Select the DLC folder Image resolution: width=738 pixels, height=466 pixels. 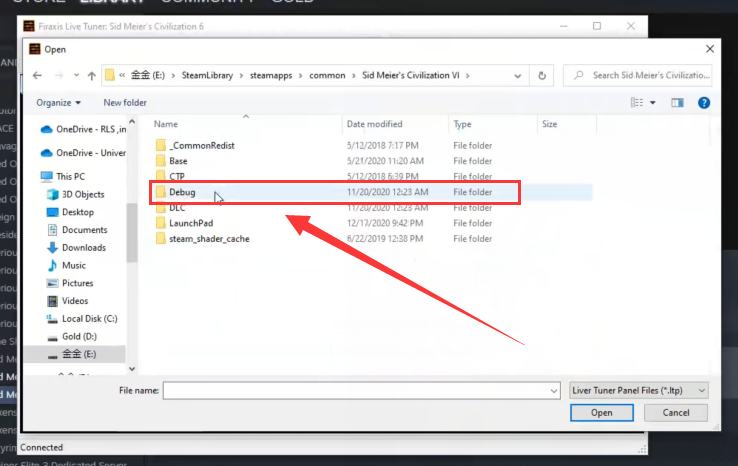[x=177, y=208]
